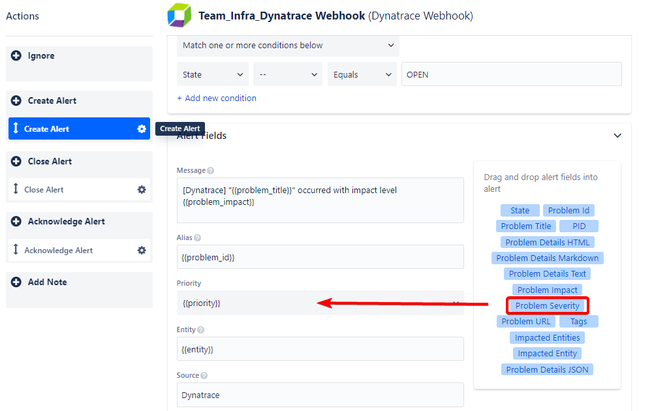Open the Equals operator dropdown

click(361, 75)
